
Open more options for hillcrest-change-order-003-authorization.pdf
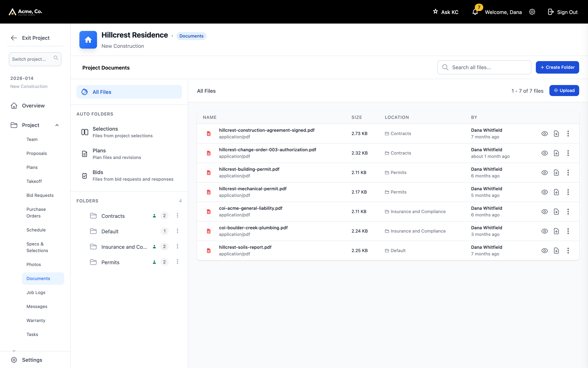tap(568, 153)
